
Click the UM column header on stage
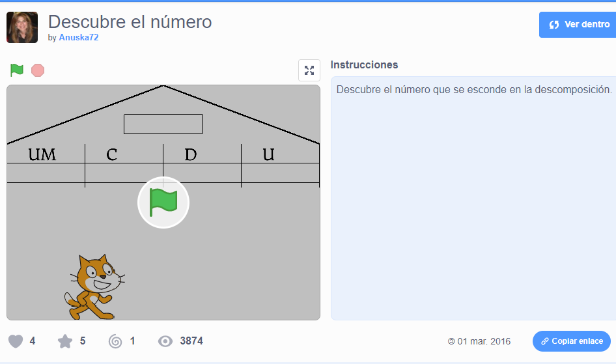point(42,154)
